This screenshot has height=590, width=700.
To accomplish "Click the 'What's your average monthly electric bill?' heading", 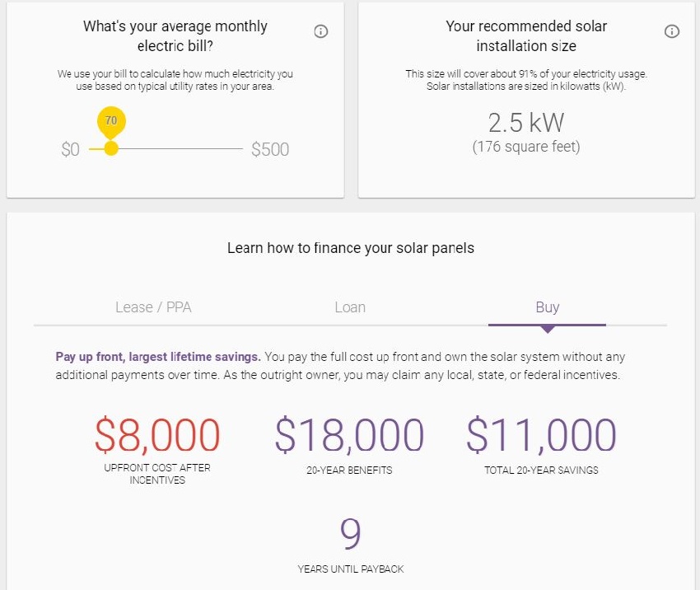I will [x=175, y=35].
